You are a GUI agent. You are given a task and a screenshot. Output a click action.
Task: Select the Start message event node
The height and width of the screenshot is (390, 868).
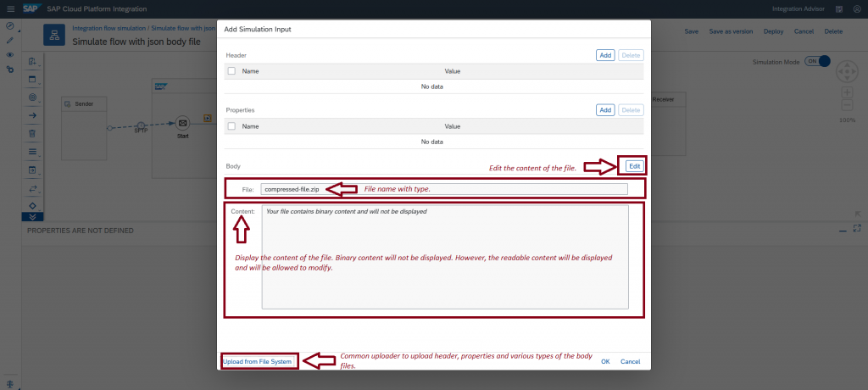tap(183, 123)
